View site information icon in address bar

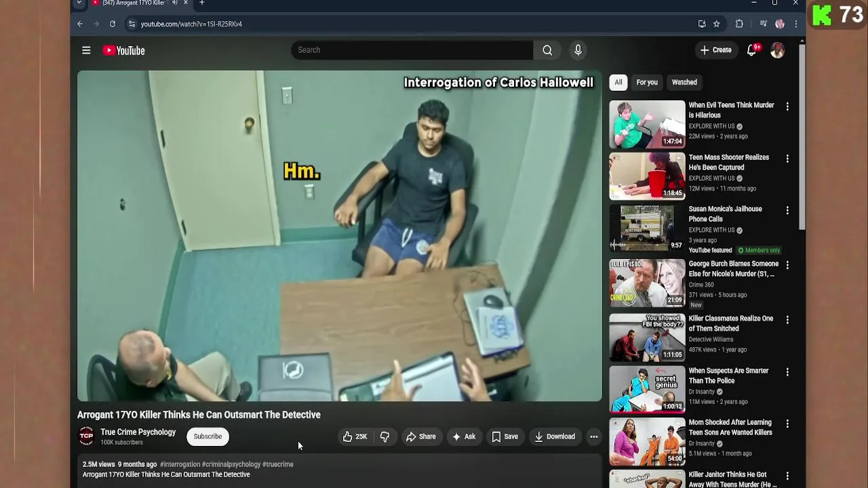coord(132,24)
